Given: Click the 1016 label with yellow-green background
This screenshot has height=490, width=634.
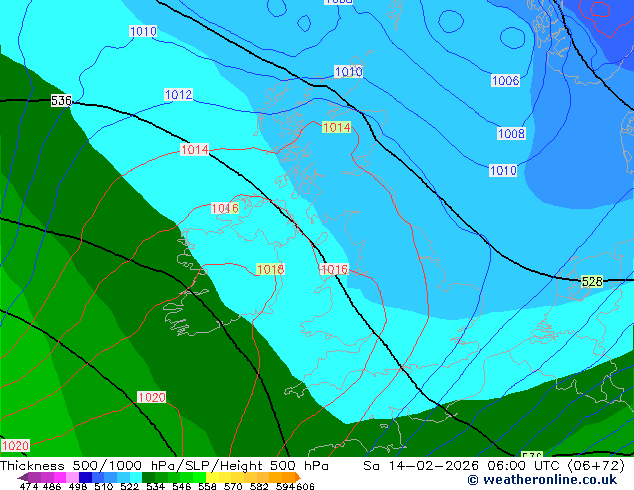Looking at the screenshot, I should coord(225,208).
